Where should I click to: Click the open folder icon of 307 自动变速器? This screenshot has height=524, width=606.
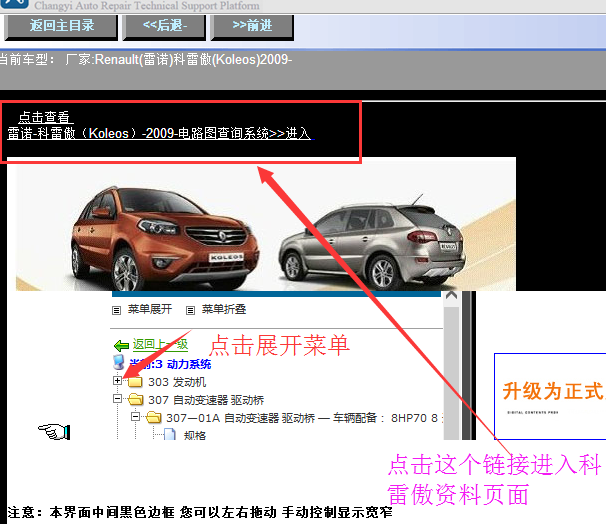point(136,399)
